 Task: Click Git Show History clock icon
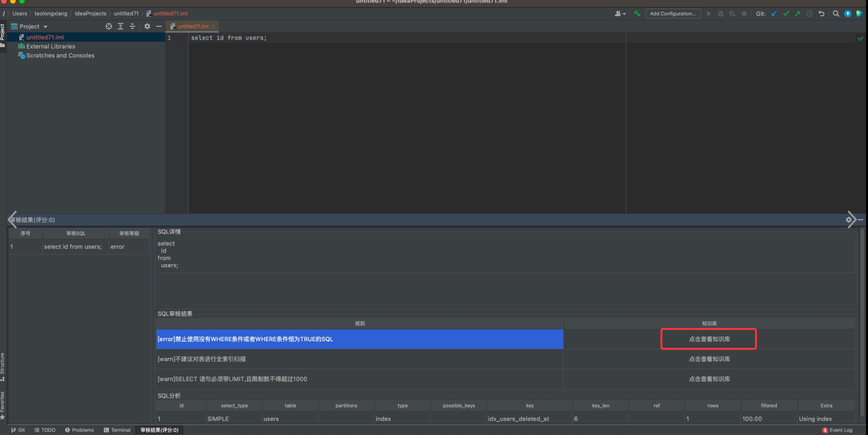[809, 14]
